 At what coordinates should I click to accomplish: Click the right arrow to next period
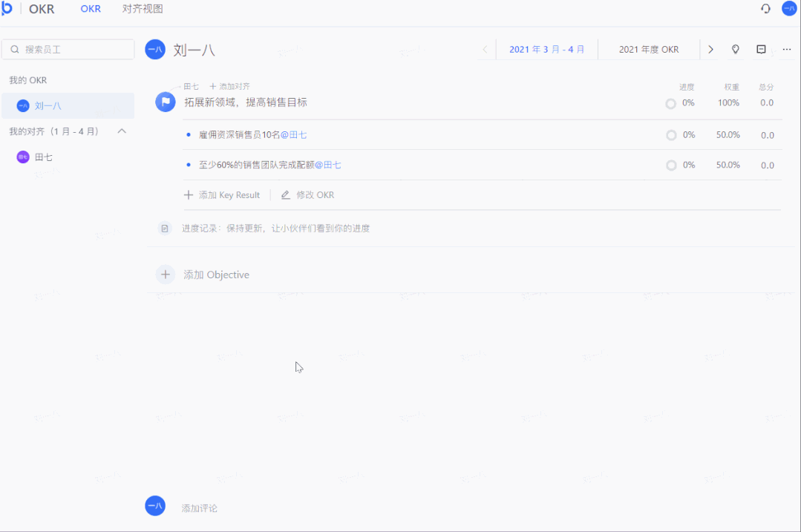click(x=710, y=49)
